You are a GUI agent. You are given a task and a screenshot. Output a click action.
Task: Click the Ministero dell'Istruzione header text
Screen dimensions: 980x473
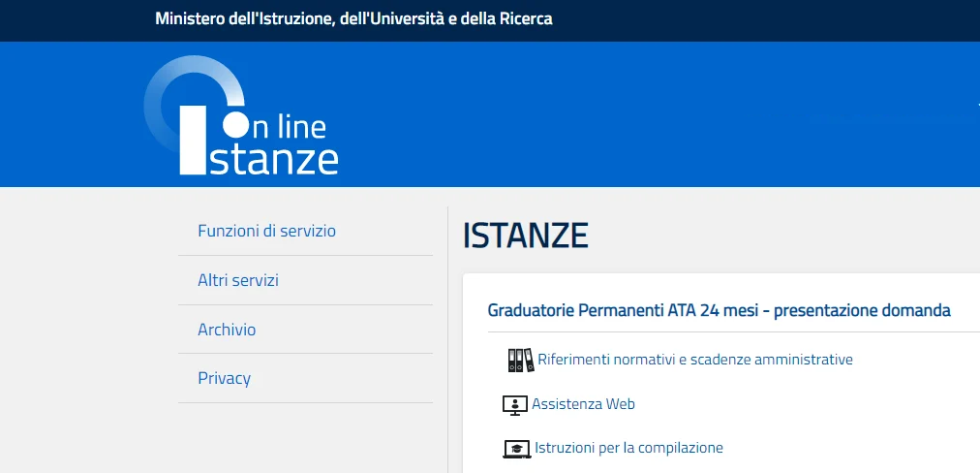point(353,18)
